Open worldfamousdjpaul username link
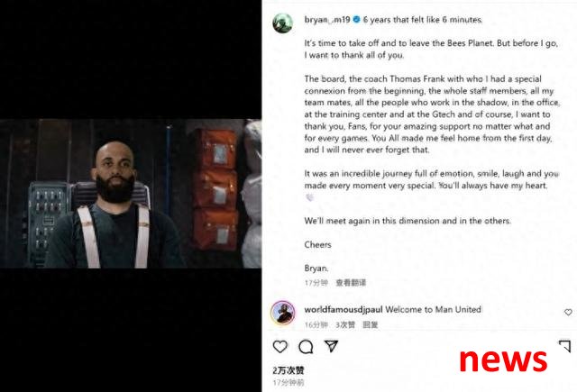Viewport: 577px width, 392px height. (343, 310)
